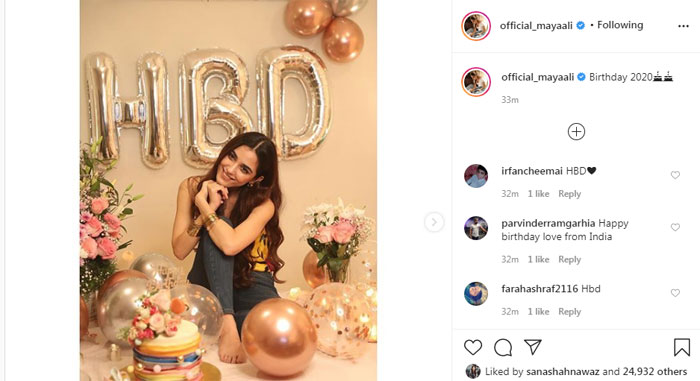Viewport: 700px width, 381px height.
Task: Save post with bookmark icon
Action: pyautogui.click(x=682, y=347)
